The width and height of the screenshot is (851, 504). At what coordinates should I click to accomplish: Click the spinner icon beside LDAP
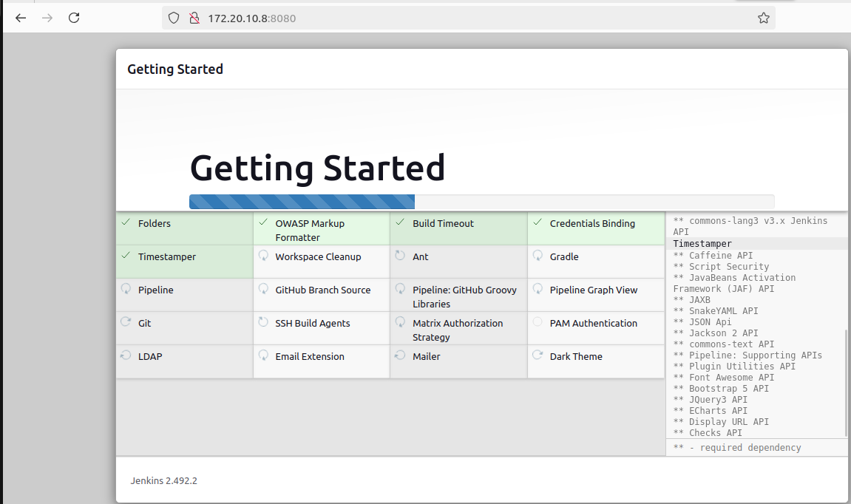point(126,355)
